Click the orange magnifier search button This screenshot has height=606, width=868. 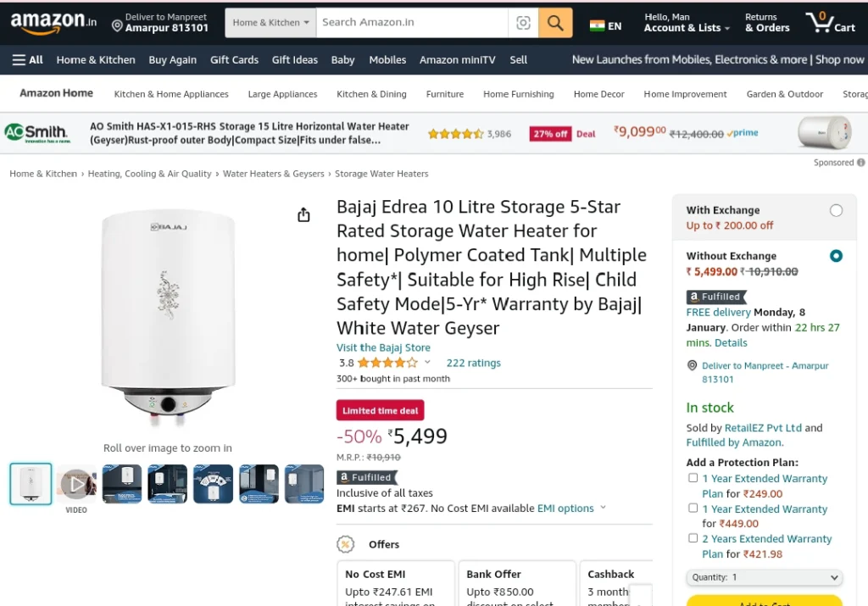coord(555,23)
